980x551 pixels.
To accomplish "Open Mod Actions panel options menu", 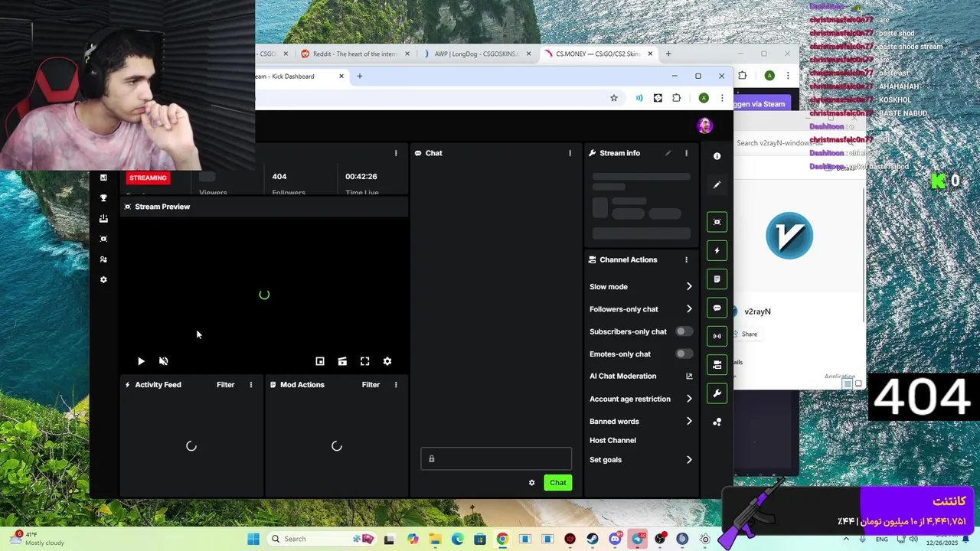I will coord(396,385).
